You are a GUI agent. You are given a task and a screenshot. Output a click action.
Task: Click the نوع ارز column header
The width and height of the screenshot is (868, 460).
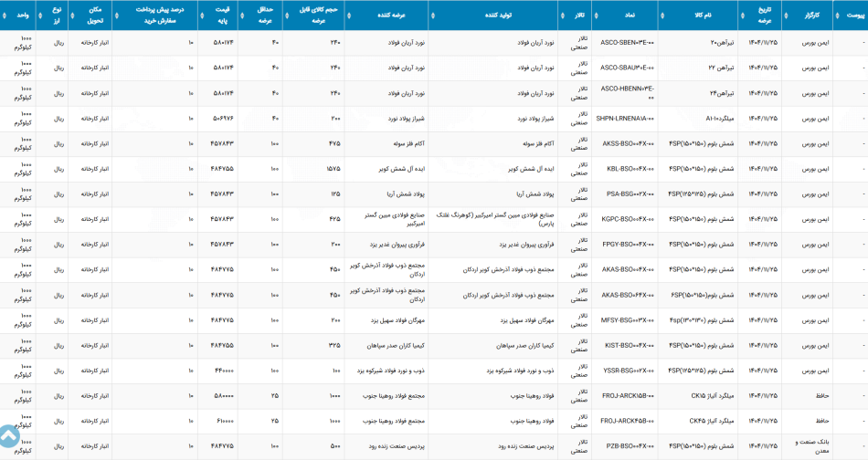click(x=52, y=16)
